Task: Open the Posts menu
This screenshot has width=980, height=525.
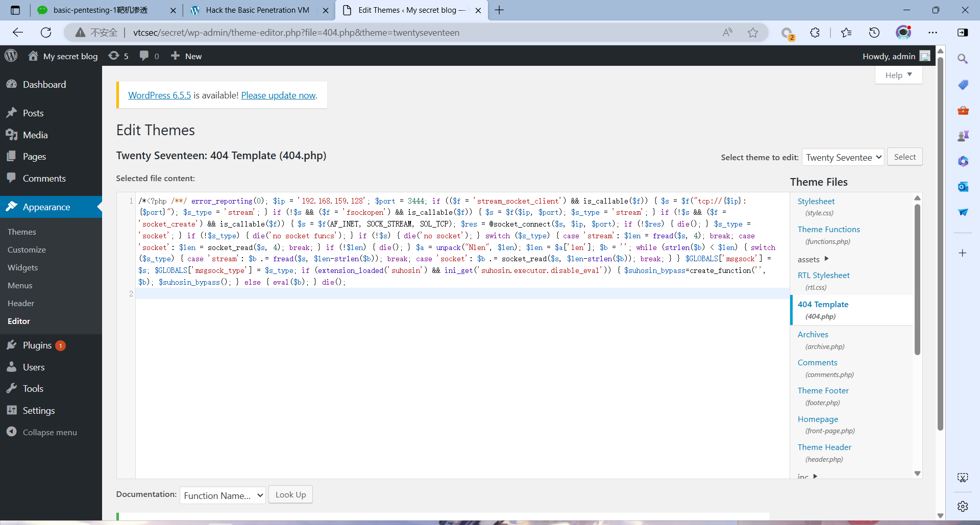Action: point(51,113)
